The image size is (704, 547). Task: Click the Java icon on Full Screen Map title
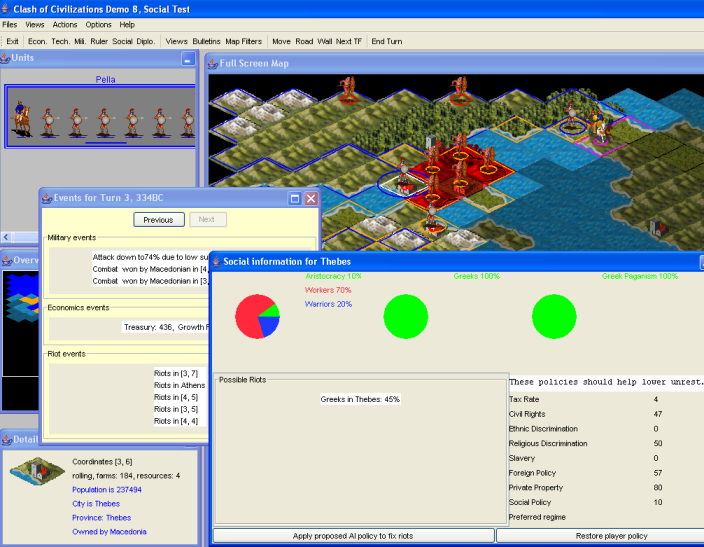click(x=212, y=63)
